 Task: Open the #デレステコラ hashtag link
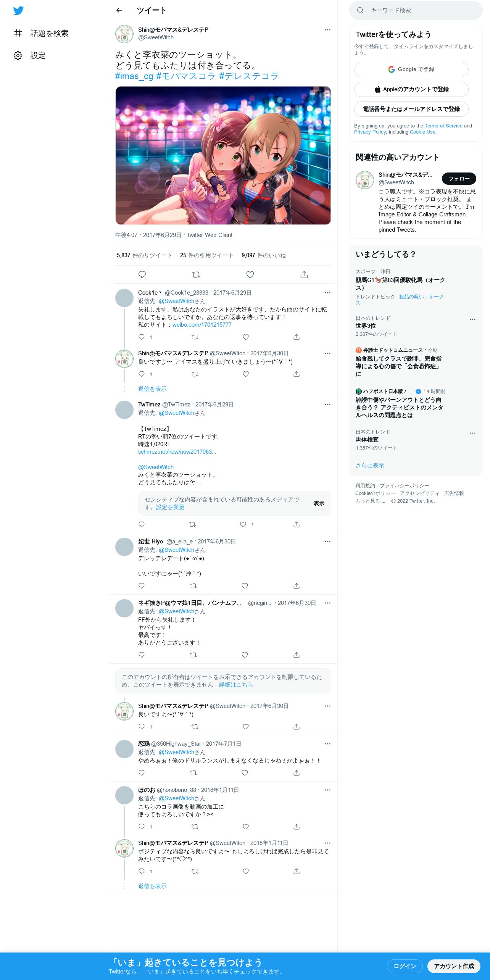coord(249,76)
